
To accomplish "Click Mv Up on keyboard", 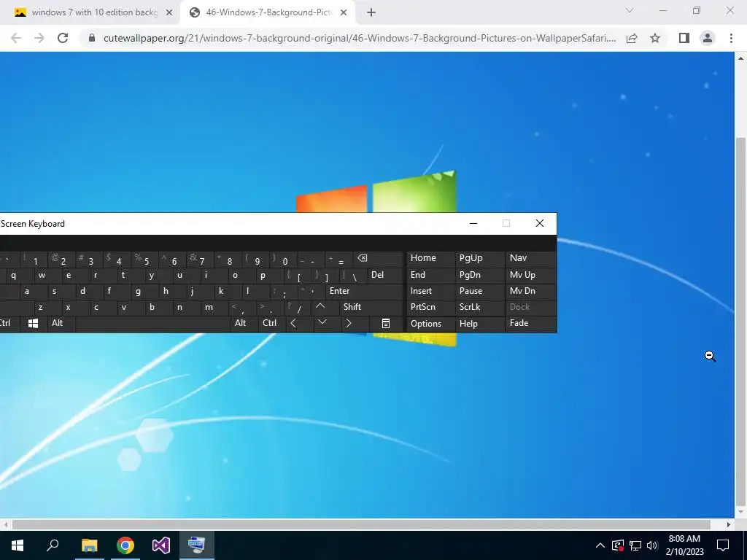I will 530,275.
